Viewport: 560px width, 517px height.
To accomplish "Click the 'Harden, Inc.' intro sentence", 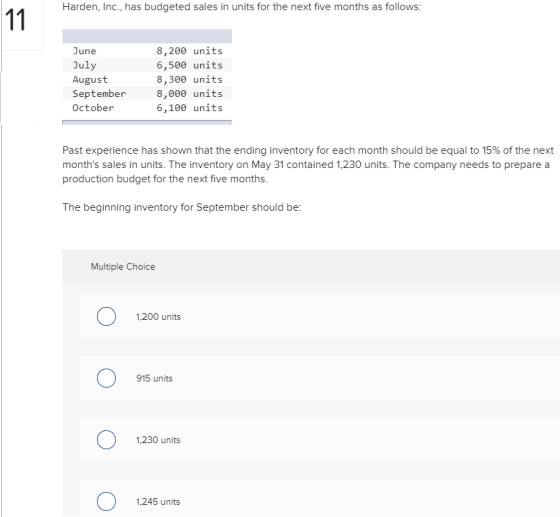I will [242, 7].
